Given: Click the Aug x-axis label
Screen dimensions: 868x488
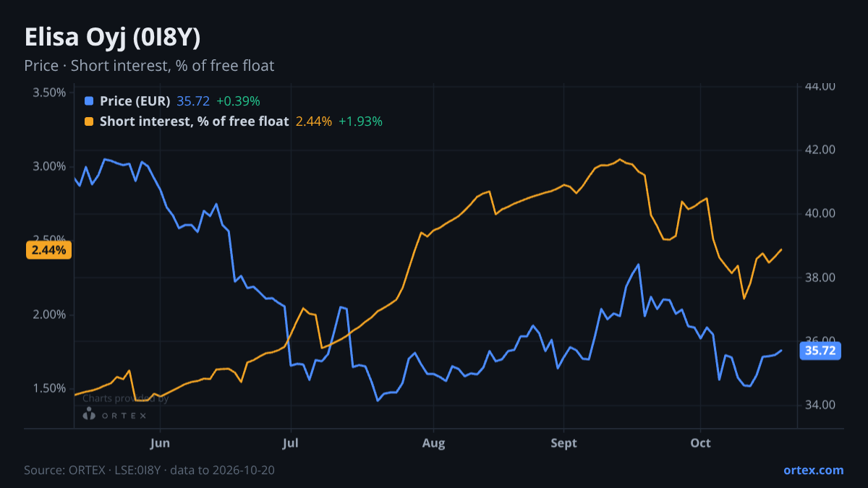Looking at the screenshot, I should tap(433, 443).
